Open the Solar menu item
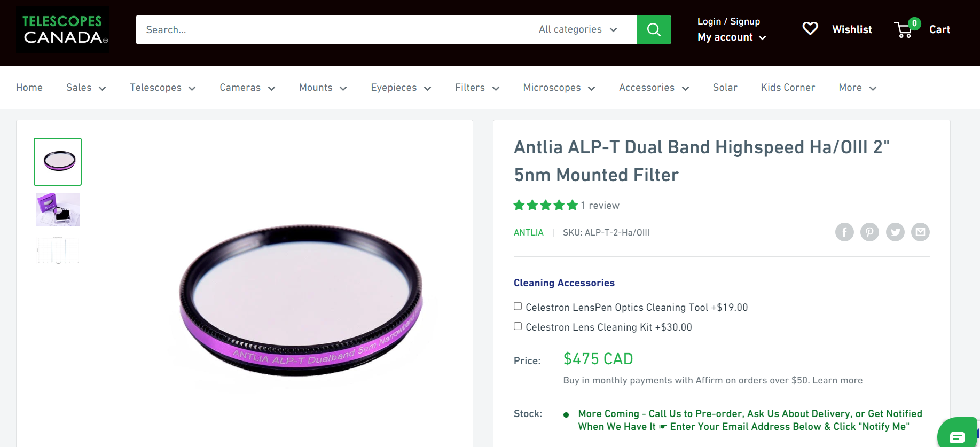Image resolution: width=980 pixels, height=447 pixels. click(x=725, y=88)
